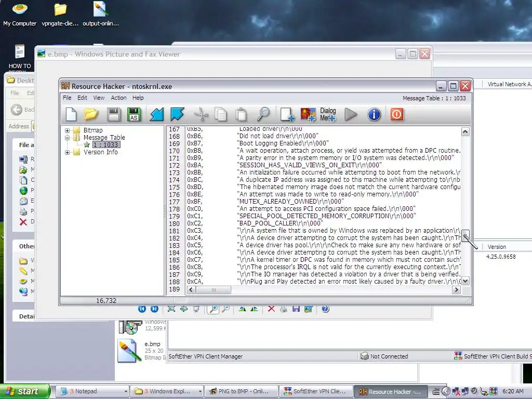
Task: Click the Dialog Menu editor icon
Action: (328, 114)
